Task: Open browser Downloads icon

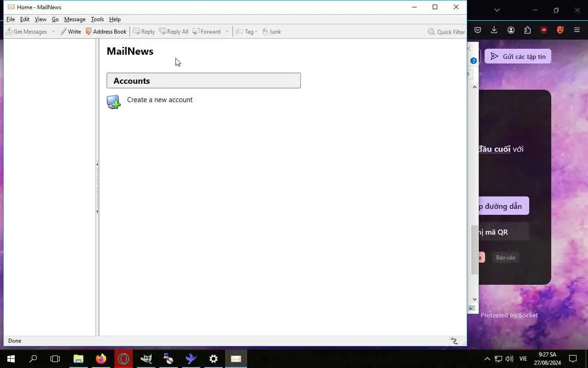Action: pos(494,30)
